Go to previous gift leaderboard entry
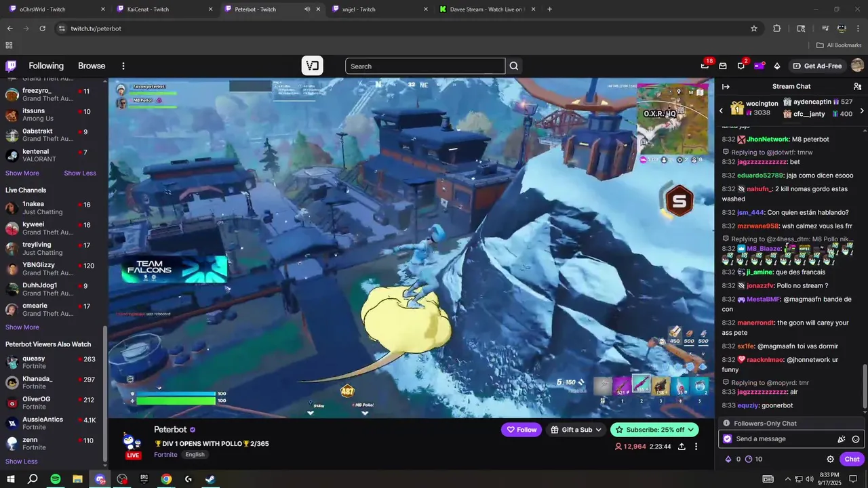 (x=722, y=110)
